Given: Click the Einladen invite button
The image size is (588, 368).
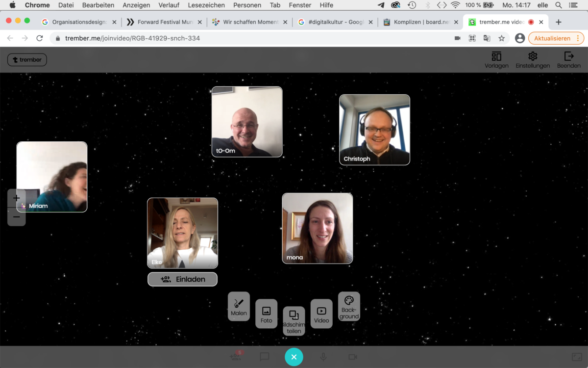Looking at the screenshot, I should click(x=182, y=279).
